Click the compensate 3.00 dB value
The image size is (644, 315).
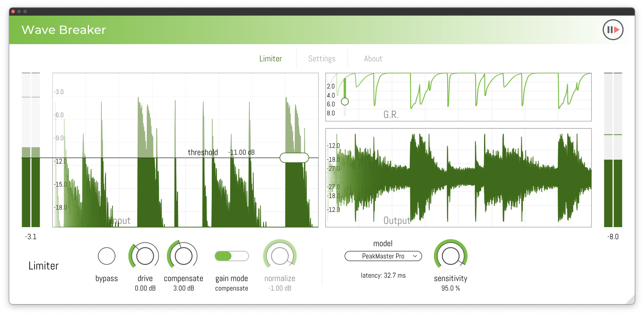point(183,288)
